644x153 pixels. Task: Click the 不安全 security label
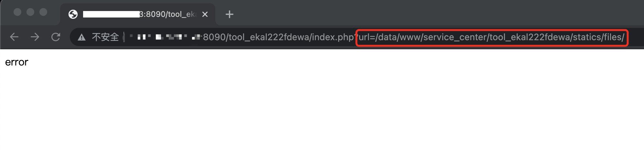pyautogui.click(x=105, y=37)
